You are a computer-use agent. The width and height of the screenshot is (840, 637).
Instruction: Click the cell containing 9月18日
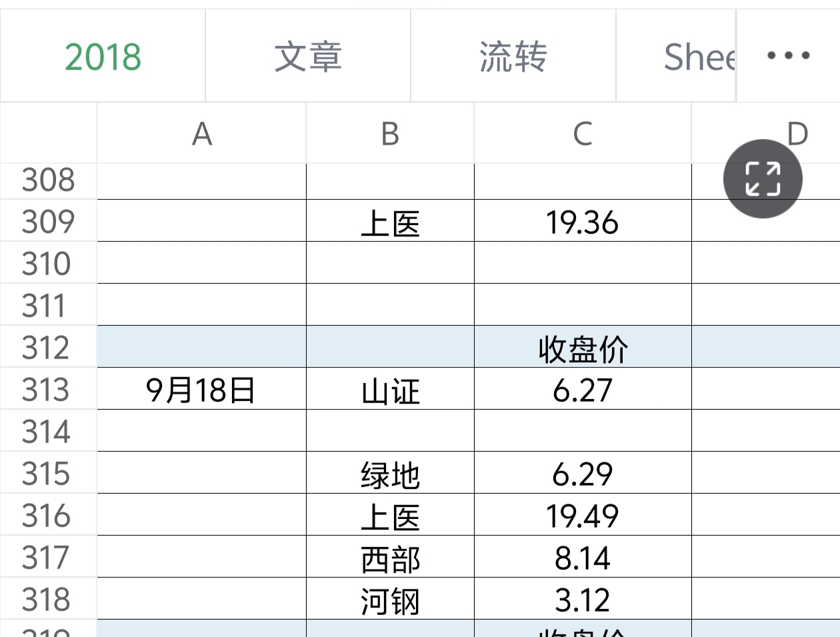(x=201, y=389)
